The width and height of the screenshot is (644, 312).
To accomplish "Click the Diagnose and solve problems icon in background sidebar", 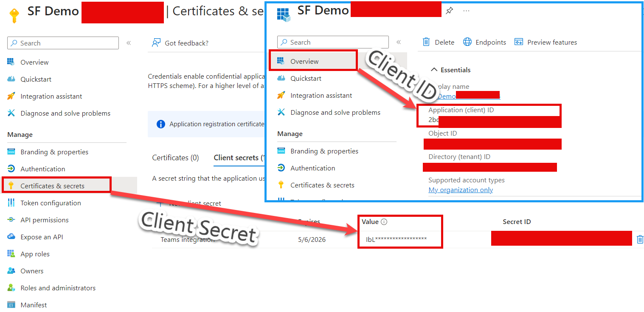I will (11, 113).
